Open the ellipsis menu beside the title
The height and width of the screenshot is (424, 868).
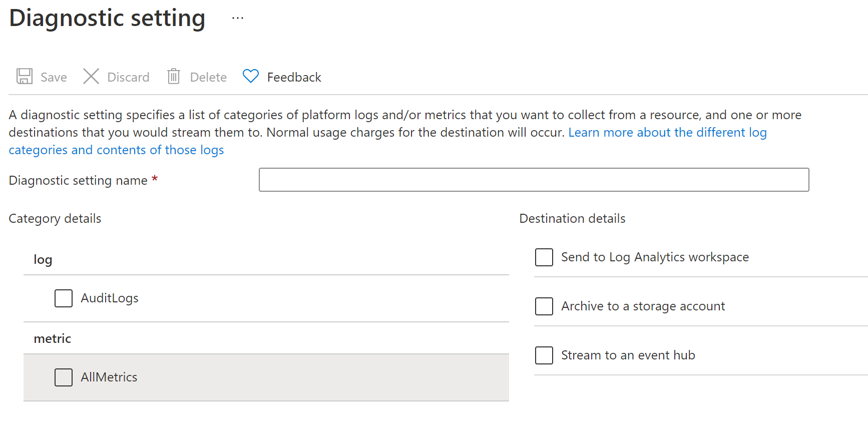tap(238, 19)
